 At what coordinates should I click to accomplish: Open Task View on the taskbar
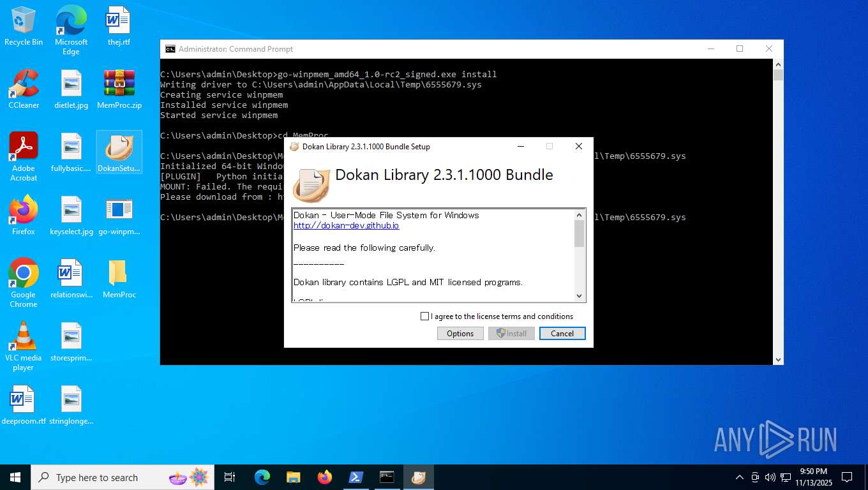[230, 477]
